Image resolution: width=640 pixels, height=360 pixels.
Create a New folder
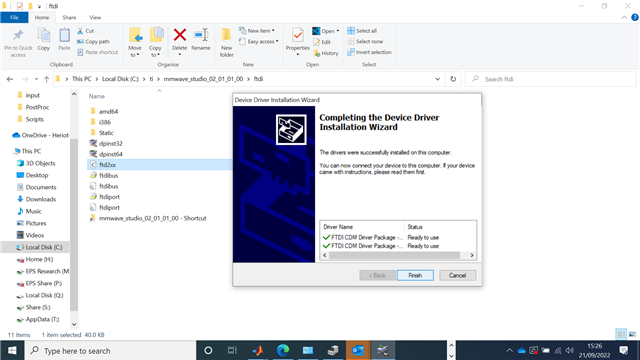tap(227, 42)
